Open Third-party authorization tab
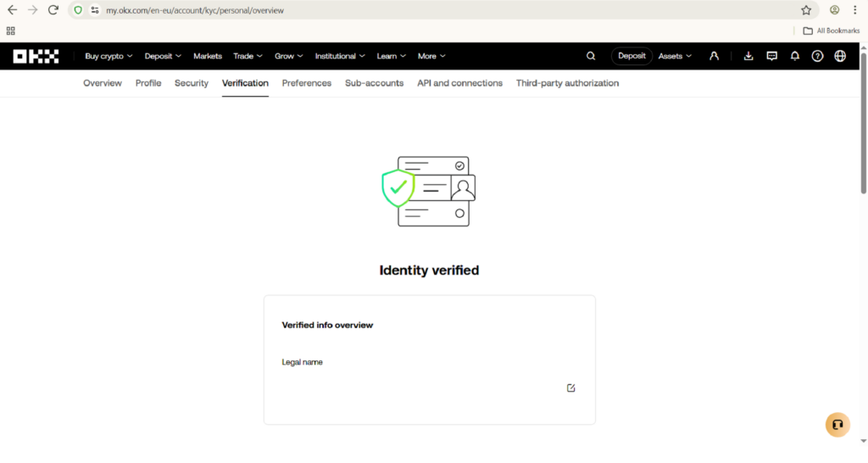The height and width of the screenshot is (463, 868). click(567, 83)
